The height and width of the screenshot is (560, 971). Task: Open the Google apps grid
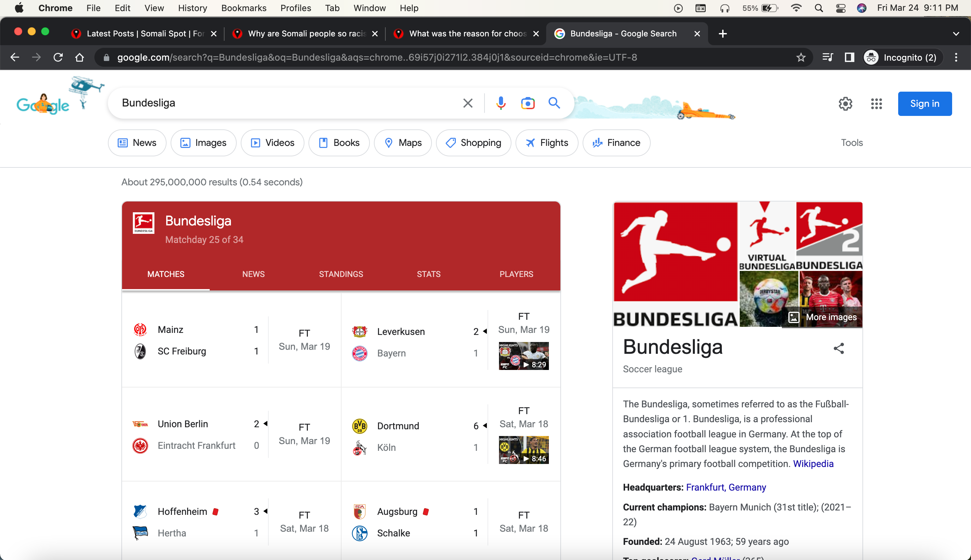(x=876, y=103)
